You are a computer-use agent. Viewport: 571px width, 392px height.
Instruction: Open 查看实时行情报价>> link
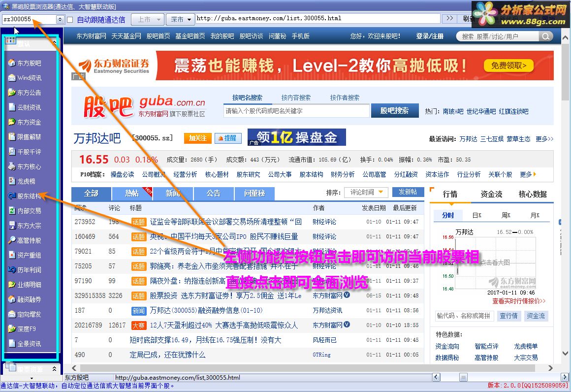519,301
